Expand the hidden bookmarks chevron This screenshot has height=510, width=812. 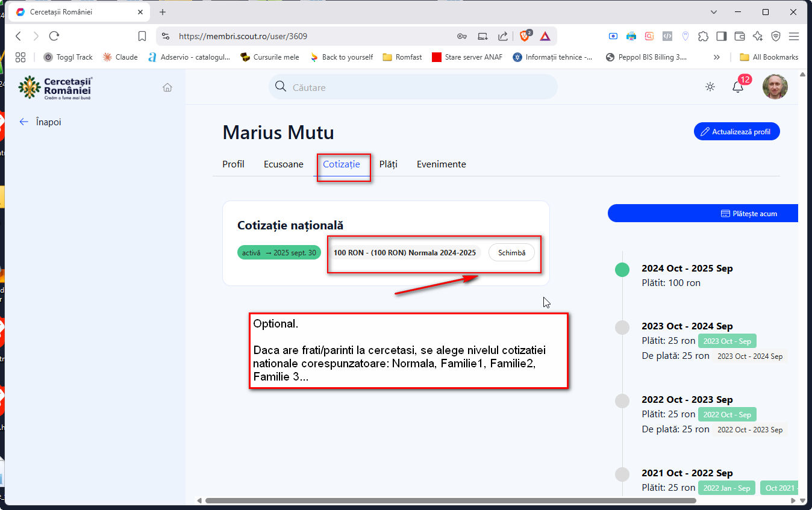[716, 57]
